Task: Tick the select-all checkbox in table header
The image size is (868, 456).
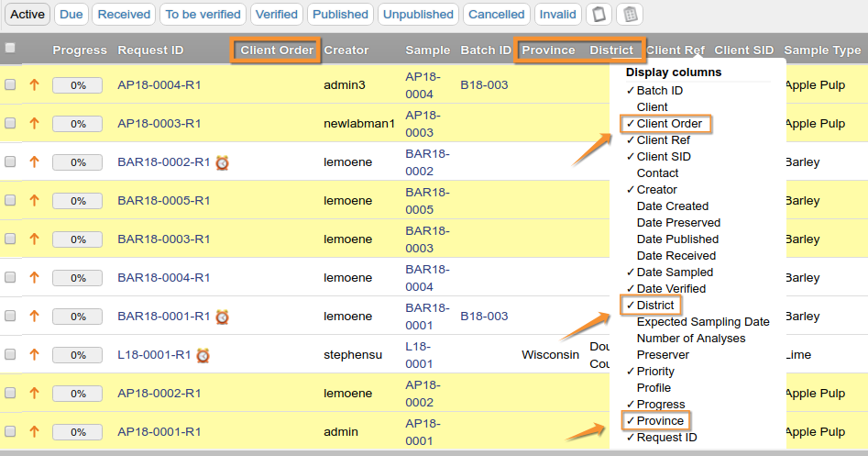Action: pos(10,49)
